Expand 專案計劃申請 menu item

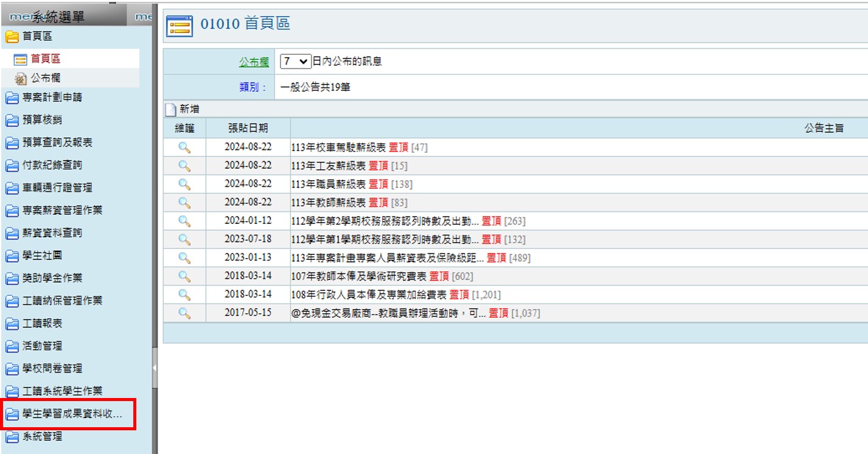point(52,97)
